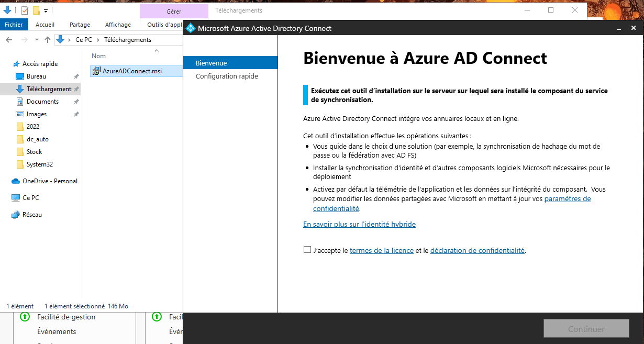Go back with the Explorer back arrow

[x=9, y=40]
